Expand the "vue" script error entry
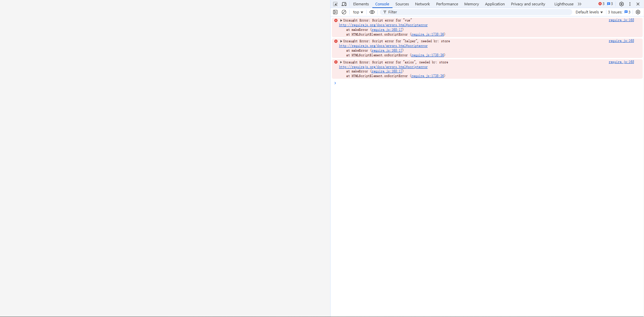Screen dimensions: 644x317 click(341, 20)
